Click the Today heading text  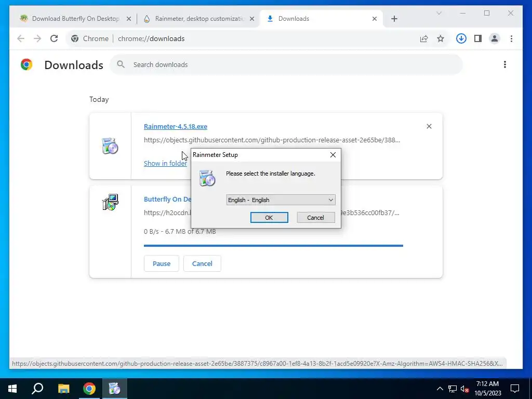[99, 99]
